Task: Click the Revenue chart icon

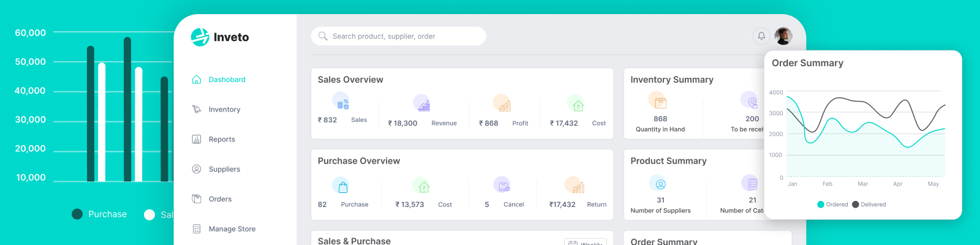Action: click(422, 104)
